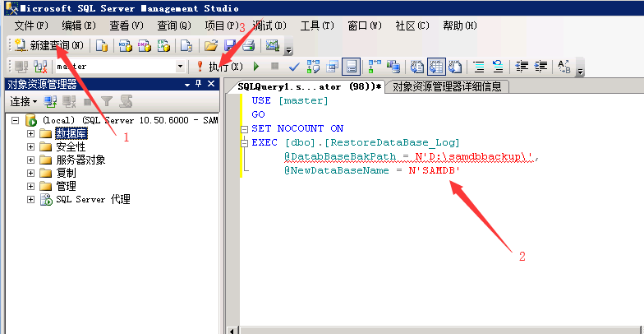The image size is (644, 334).
Task: Click Object Explorer stop icon
Action: pos(88,101)
